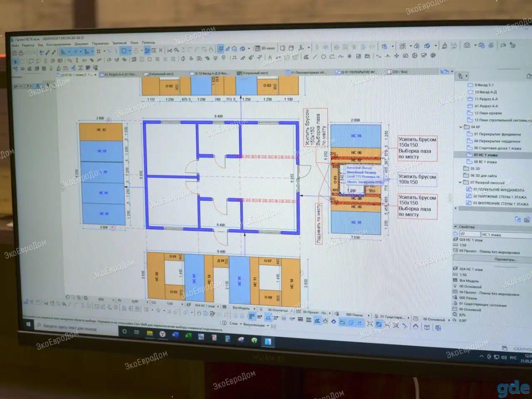Select 01 Перекрытие фундамента view
Viewport: 532px width, 399px height.
[x=497, y=134]
